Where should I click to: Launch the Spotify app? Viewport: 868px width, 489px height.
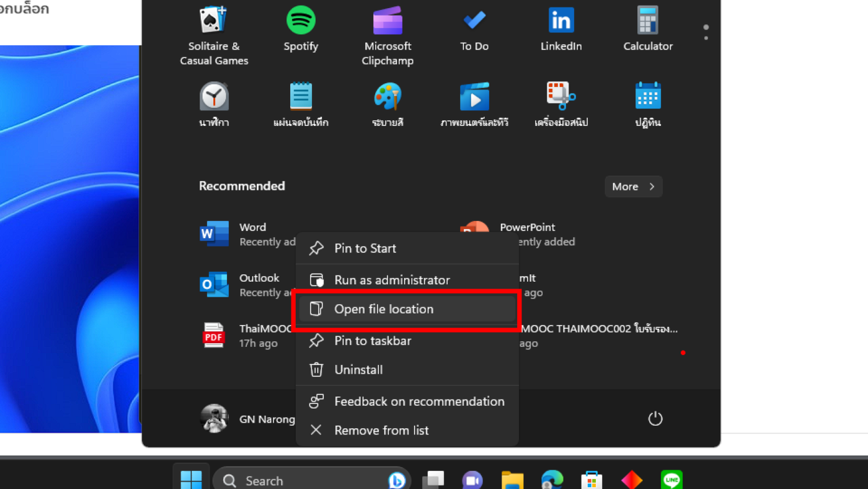(301, 29)
